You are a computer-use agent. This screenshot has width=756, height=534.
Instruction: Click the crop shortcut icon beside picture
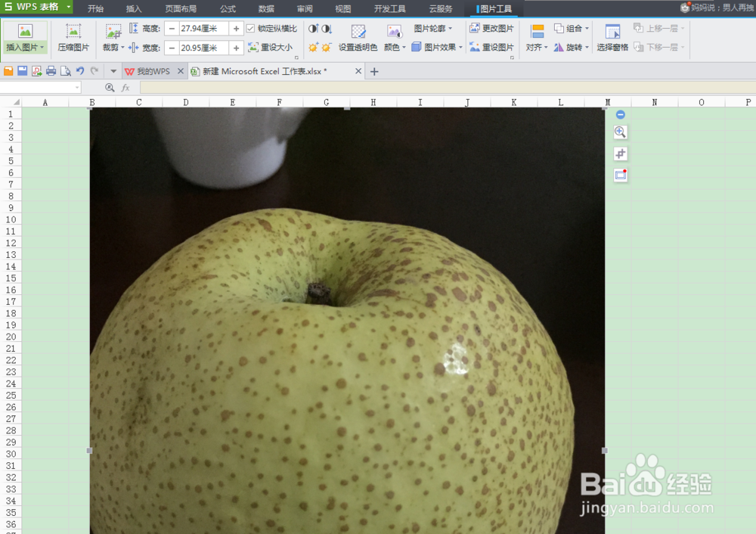[621, 154]
